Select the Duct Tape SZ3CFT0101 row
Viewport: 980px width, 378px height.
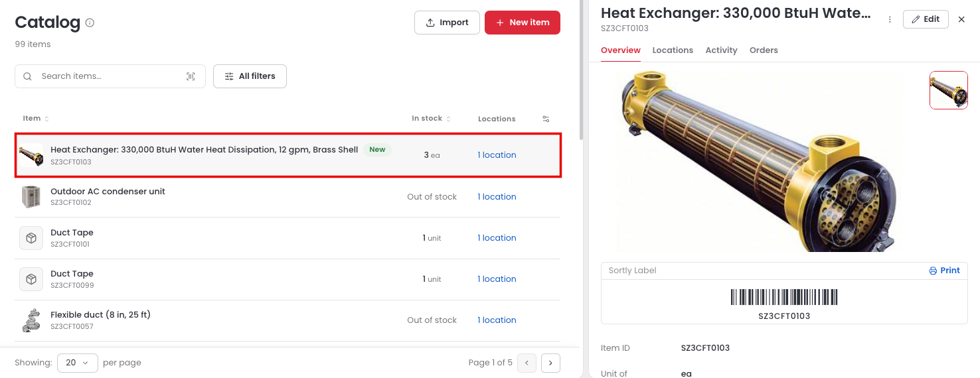coord(287,238)
